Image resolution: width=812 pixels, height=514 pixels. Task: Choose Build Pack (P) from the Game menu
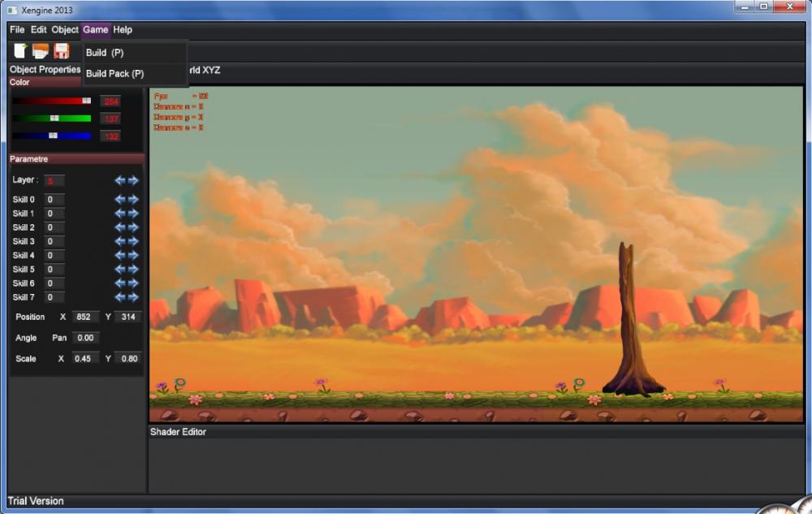pyautogui.click(x=135, y=74)
